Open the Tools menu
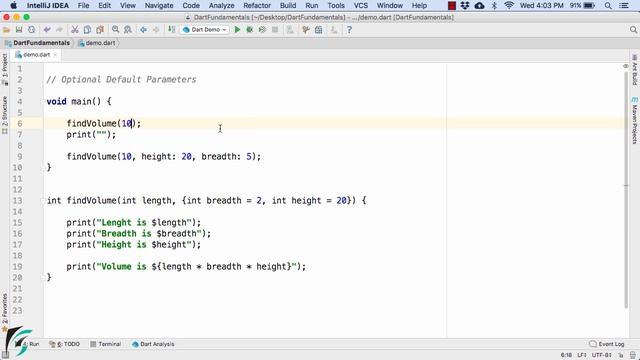 336,6
